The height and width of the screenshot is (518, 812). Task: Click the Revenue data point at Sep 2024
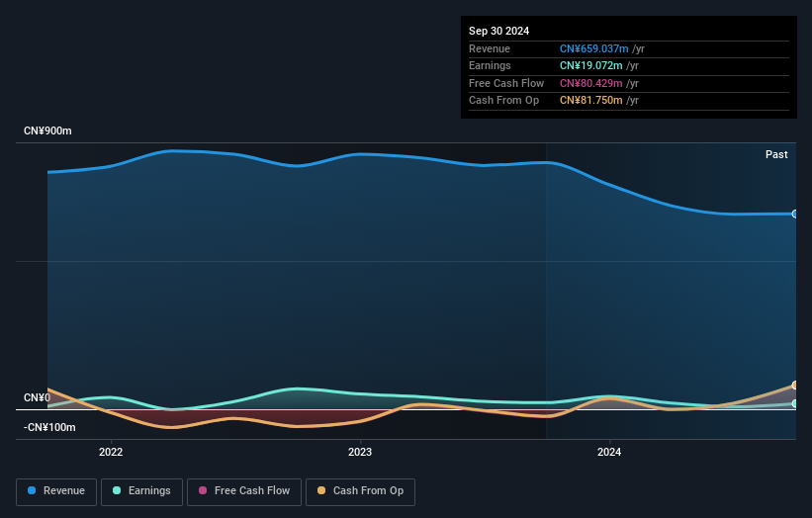pyautogui.click(x=795, y=214)
